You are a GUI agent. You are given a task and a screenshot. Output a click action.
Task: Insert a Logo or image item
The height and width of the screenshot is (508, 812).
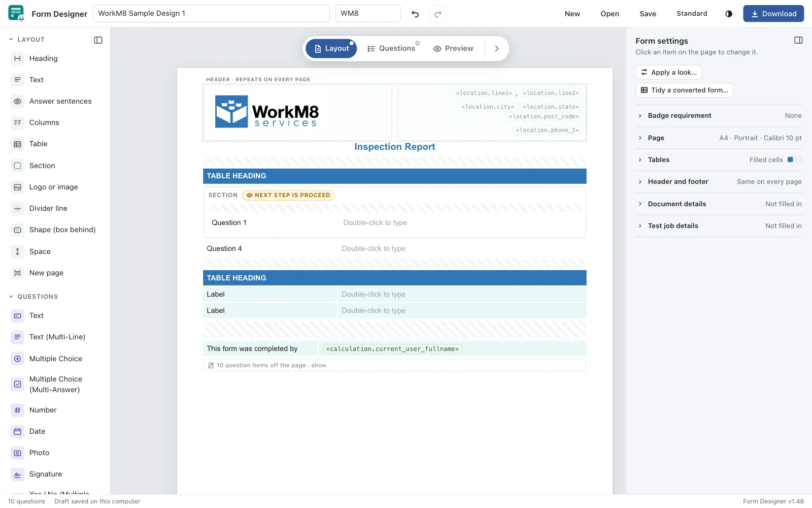tap(55, 187)
